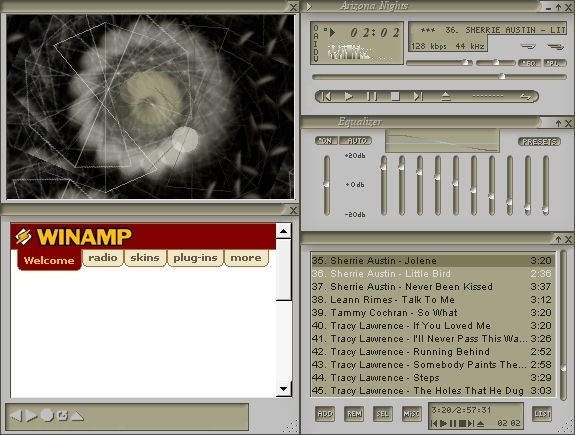Click the first equalizer band slider
This screenshot has height=435, width=575.
384,185
